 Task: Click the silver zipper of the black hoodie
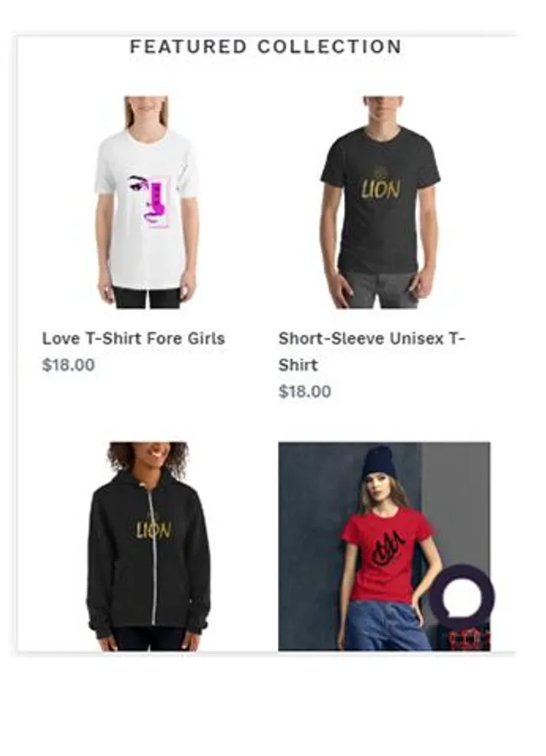pos(154,554)
